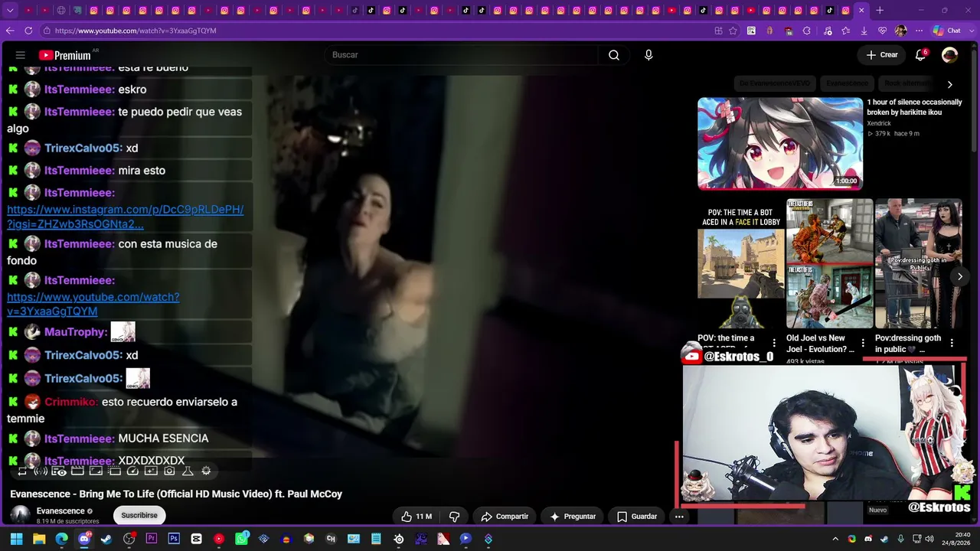This screenshot has height=551, width=980.
Task: Show next Shorts in the shelf
Action: [x=959, y=277]
